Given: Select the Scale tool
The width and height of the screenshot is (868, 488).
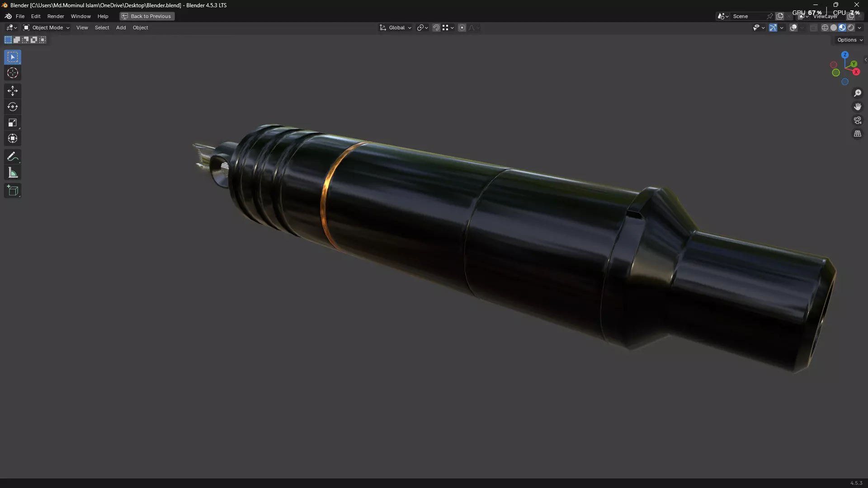Looking at the screenshot, I should pos(13,122).
